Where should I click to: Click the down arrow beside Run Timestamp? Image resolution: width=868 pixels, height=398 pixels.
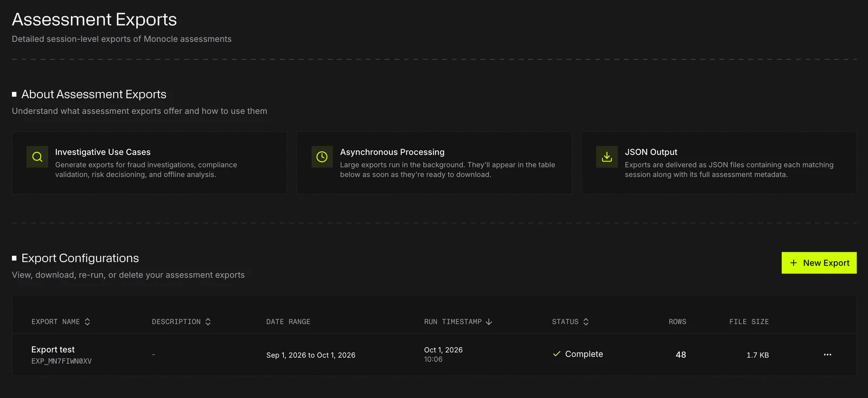489,322
